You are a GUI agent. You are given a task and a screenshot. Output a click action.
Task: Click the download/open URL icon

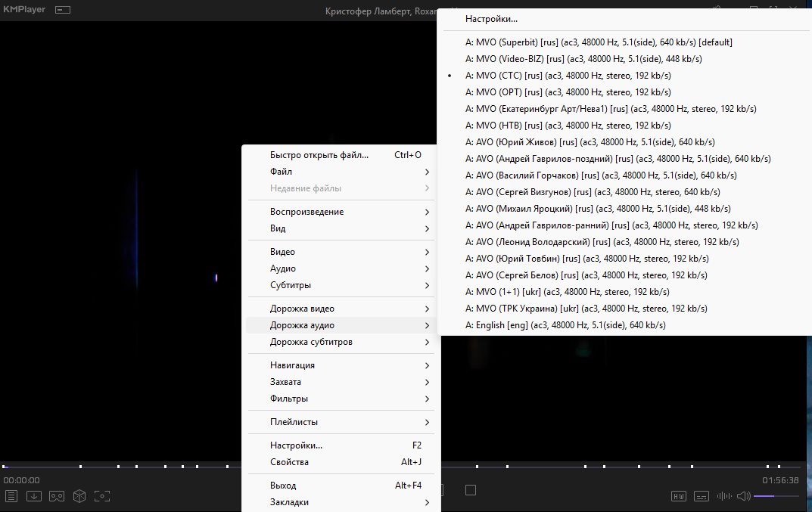[34, 496]
